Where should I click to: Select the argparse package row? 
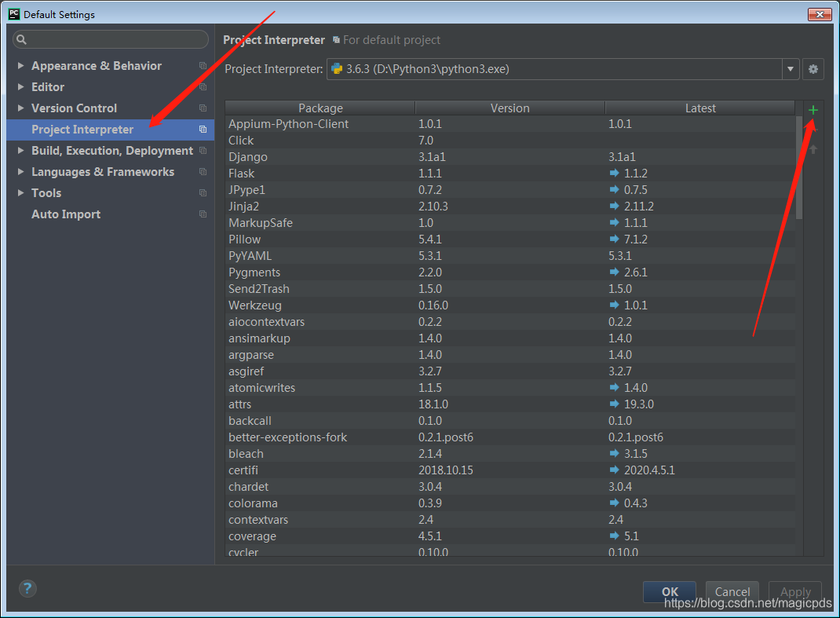(x=510, y=354)
